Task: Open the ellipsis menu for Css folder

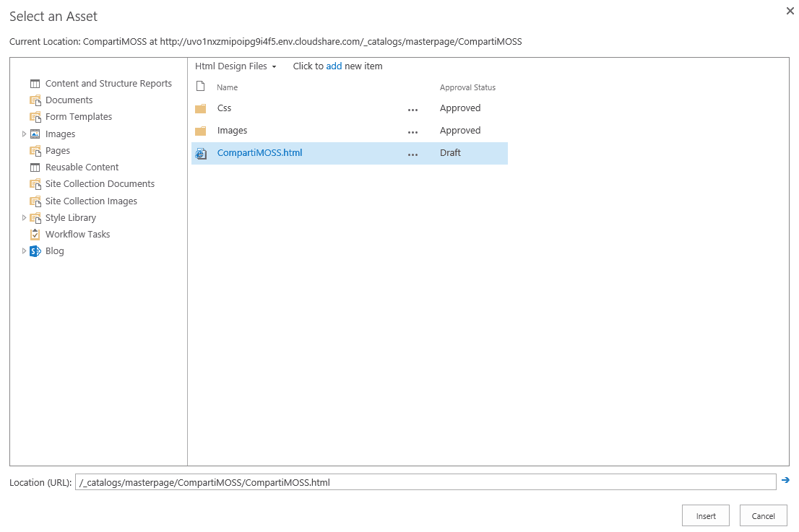Action: pos(413,110)
